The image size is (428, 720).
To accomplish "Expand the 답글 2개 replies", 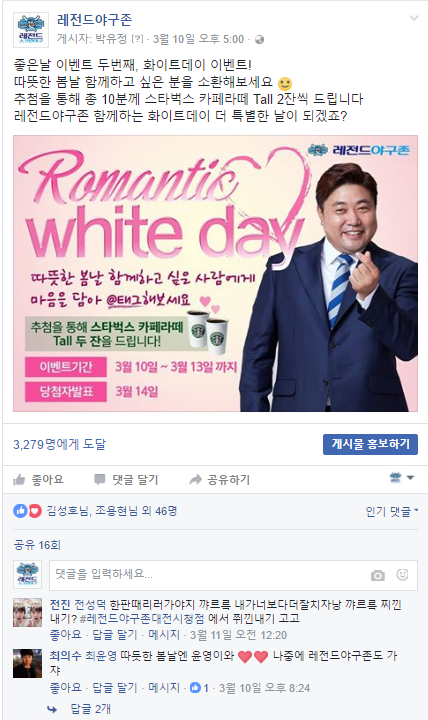I will [90, 709].
